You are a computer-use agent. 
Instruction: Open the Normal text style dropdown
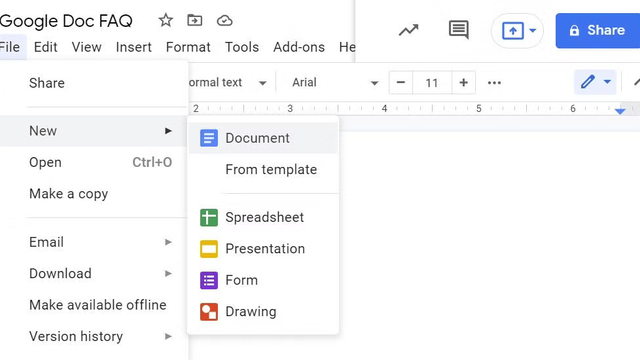[x=229, y=82]
